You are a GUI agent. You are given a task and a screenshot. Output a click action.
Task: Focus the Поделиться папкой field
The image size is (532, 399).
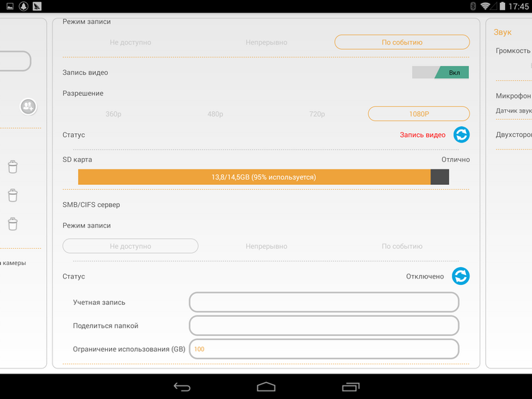324,325
